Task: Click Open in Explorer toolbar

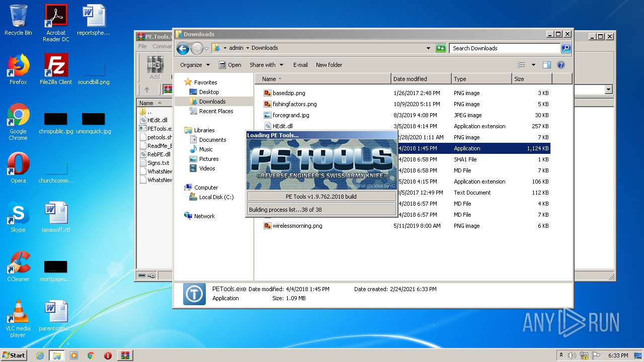Action: click(x=230, y=65)
